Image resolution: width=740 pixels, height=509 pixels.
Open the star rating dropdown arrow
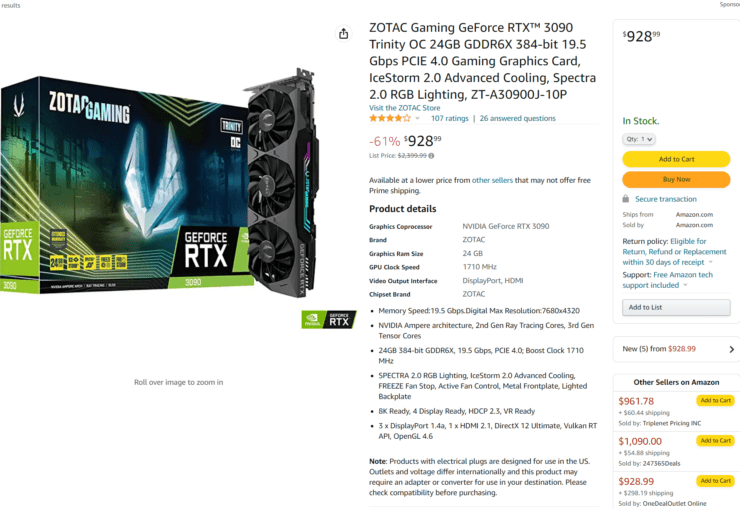point(417,118)
